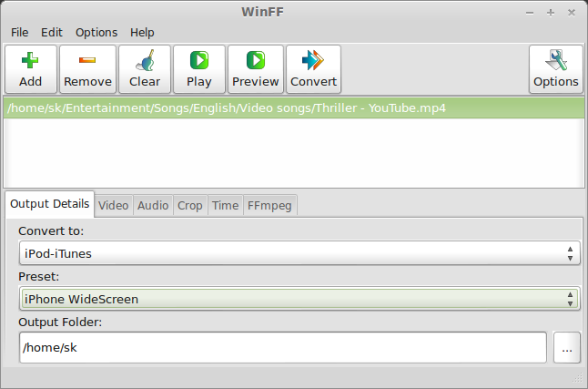The image size is (588, 389).
Task: Click the Add file toolbar icon
Action: [31, 62]
